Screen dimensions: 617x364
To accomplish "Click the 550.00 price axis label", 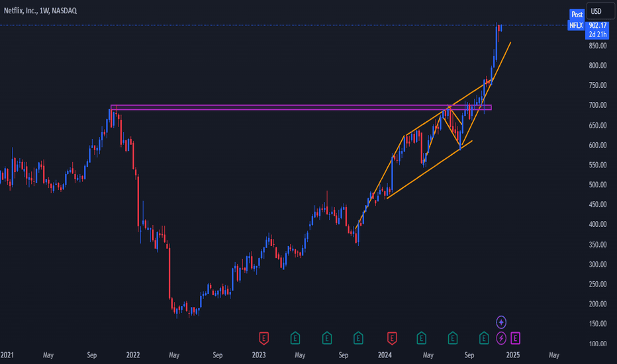I will (x=597, y=165).
